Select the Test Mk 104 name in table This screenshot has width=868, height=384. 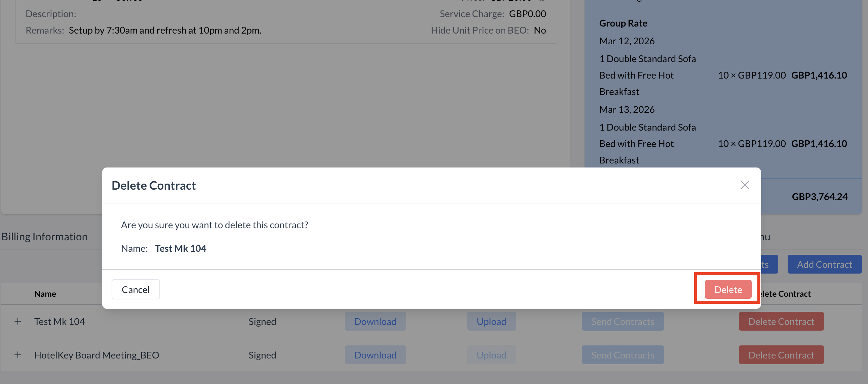pyautogui.click(x=59, y=322)
